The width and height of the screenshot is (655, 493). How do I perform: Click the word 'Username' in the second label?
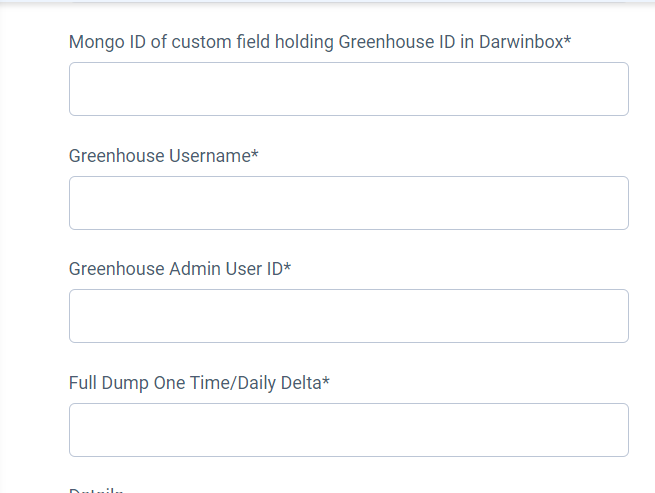(210, 156)
